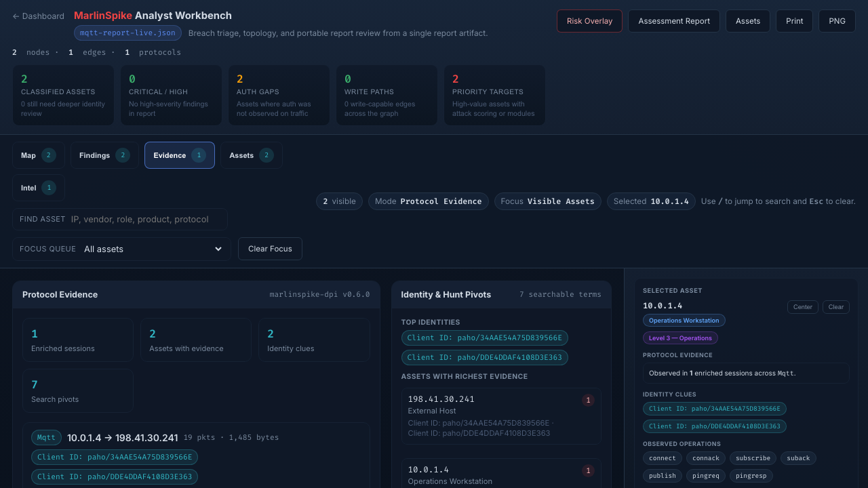Select the Assets tab in the navigation
Screen dimensions: 868x488
[x=251, y=155]
